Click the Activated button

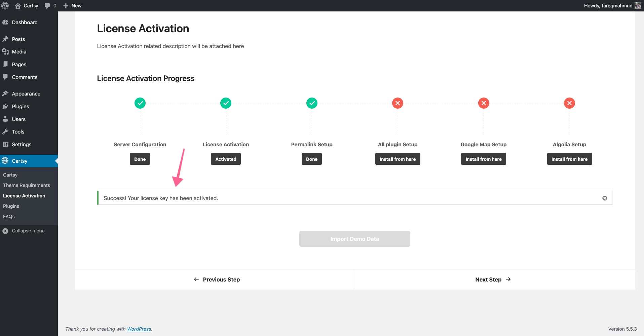pos(226,159)
